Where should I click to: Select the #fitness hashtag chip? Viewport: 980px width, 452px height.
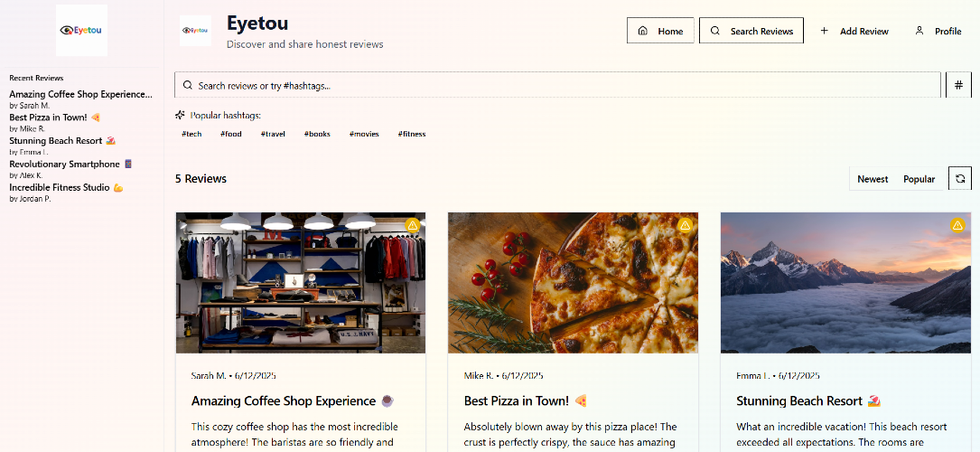(x=412, y=134)
